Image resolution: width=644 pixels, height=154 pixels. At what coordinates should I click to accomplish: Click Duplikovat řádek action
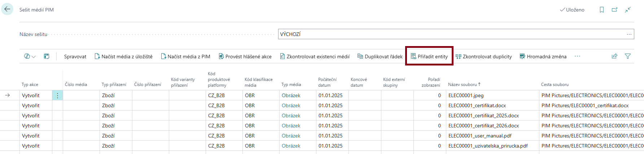(380, 56)
